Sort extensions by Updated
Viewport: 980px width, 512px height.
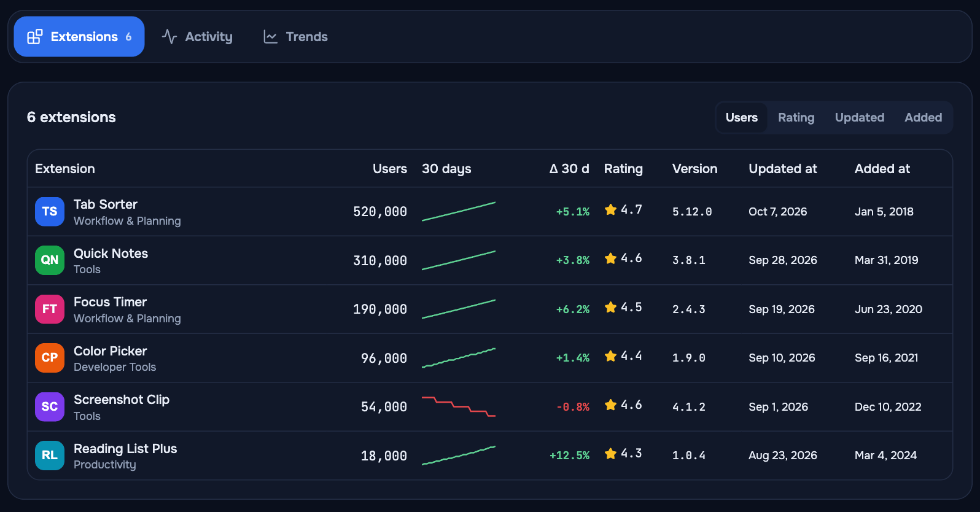[859, 117]
